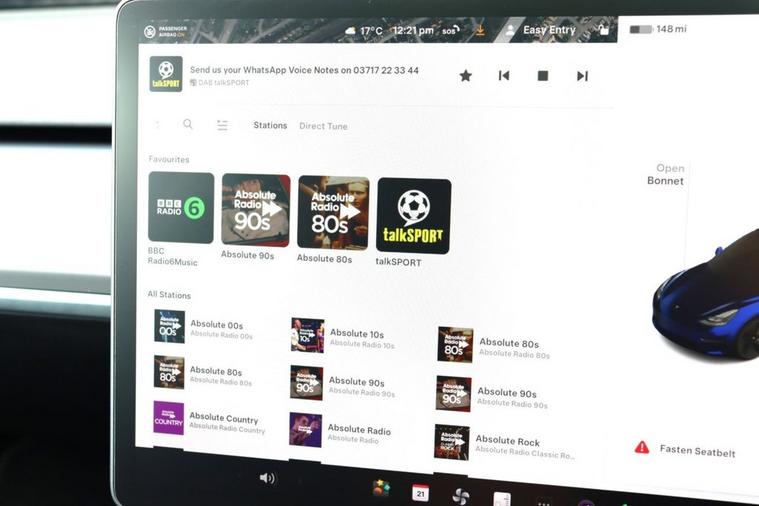
Task: Tap the red seatbelt warning triangle
Action: point(642,447)
